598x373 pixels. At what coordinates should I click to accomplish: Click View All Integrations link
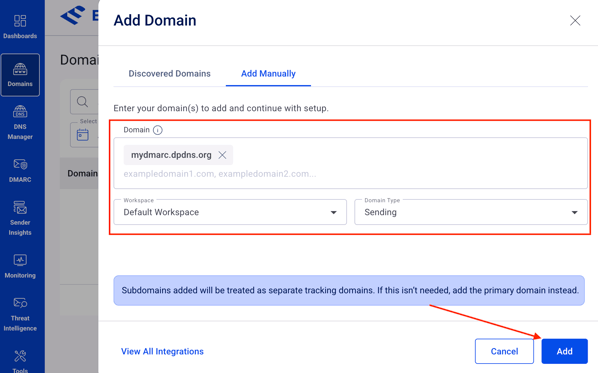(x=162, y=351)
